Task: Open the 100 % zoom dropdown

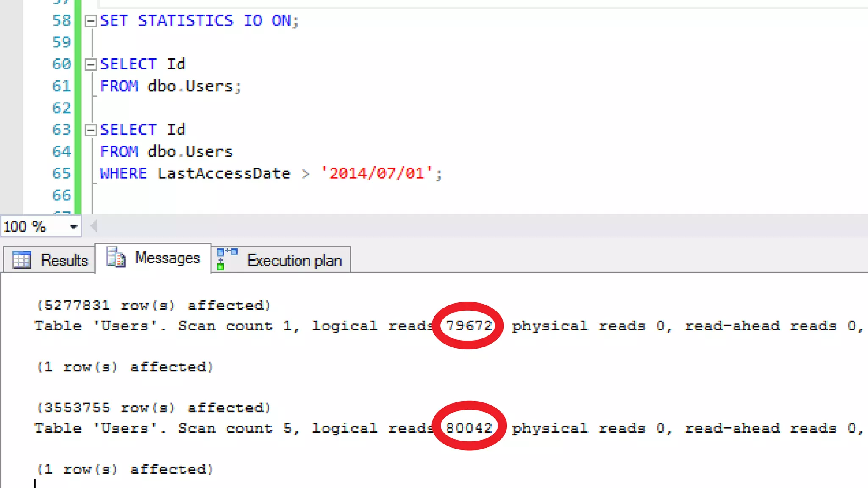Action: pyautogui.click(x=73, y=227)
